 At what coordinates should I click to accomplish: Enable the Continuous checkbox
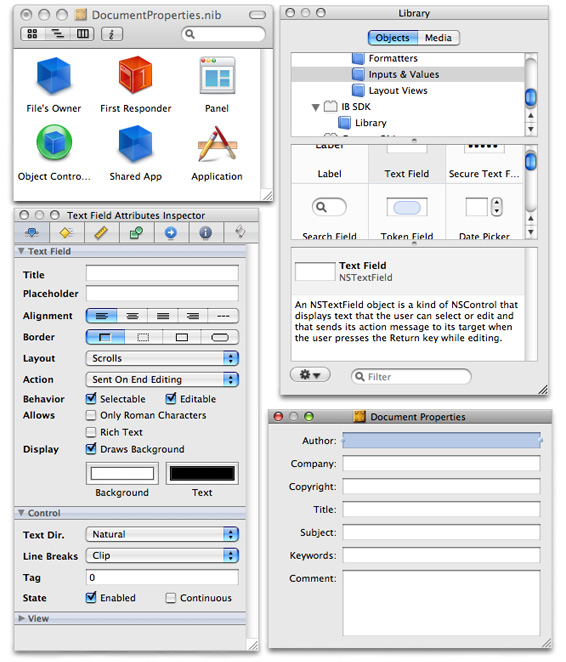click(171, 598)
